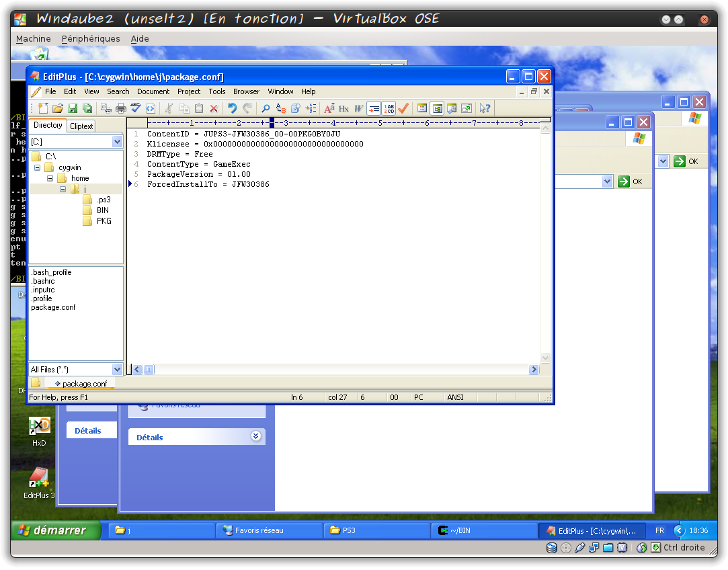Click the VirtualBox network status icon
The image size is (728, 570).
tap(594, 548)
